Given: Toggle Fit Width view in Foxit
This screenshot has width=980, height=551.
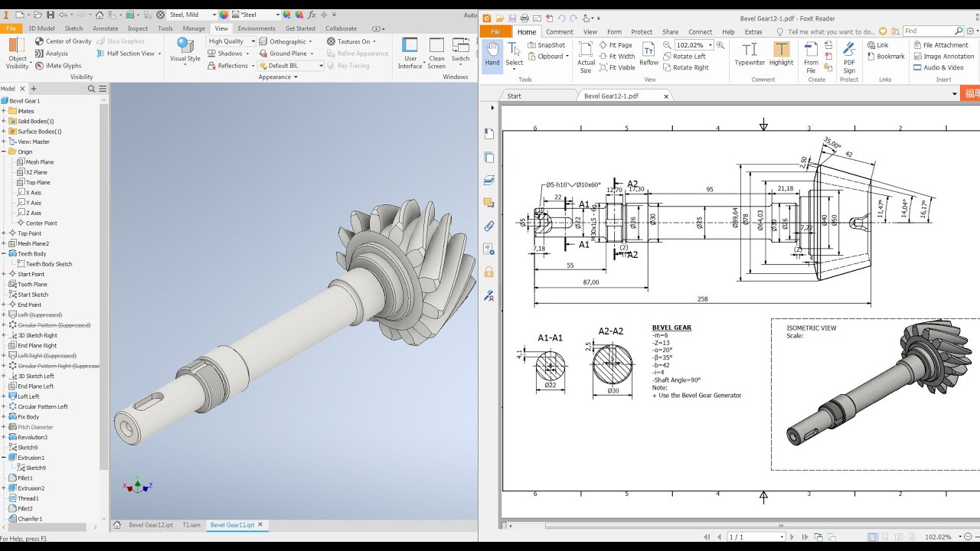Looking at the screenshot, I should [617, 56].
